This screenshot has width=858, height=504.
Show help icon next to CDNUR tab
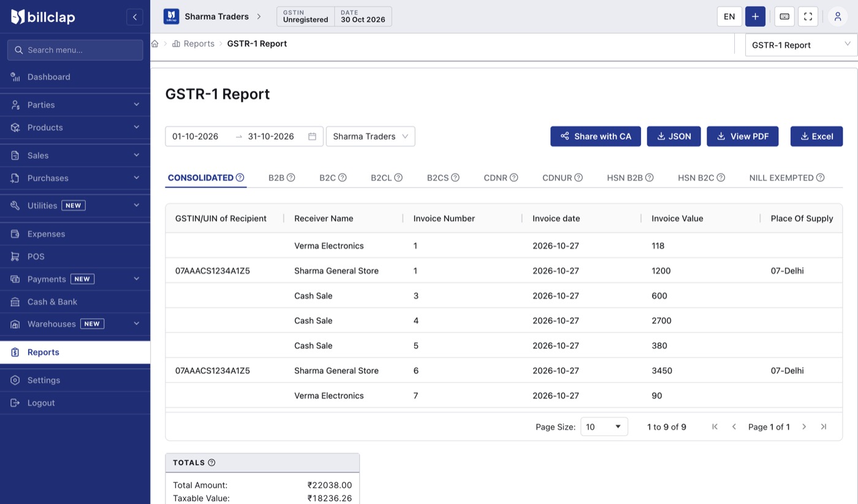click(579, 178)
